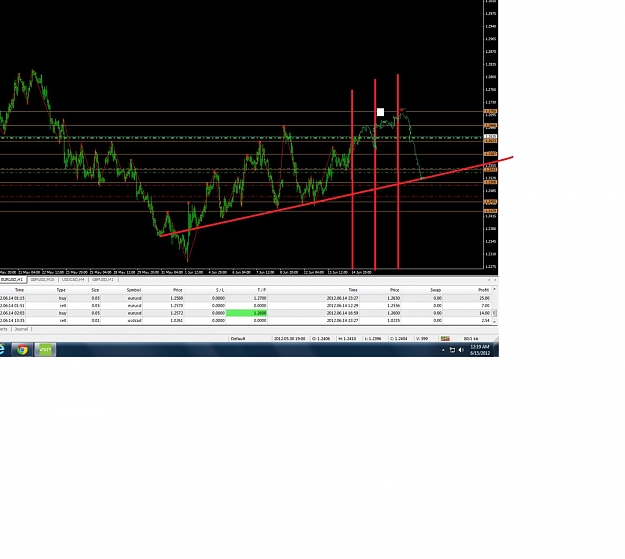Click close time 2012.06.14 16:59
Viewport: 625px width, 559px height.
pyautogui.click(x=342, y=313)
